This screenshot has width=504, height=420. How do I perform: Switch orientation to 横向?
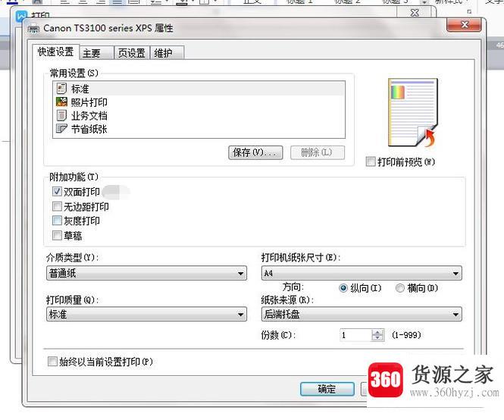[x=400, y=288]
